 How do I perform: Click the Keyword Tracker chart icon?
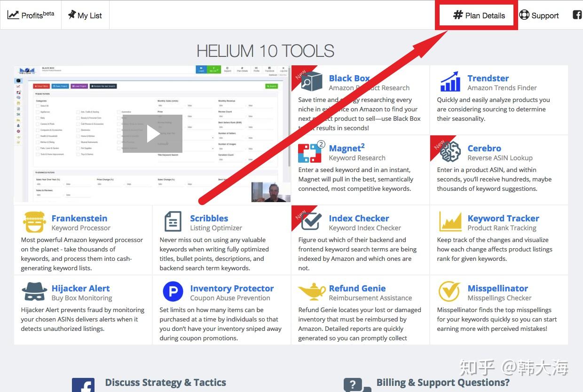tap(450, 222)
